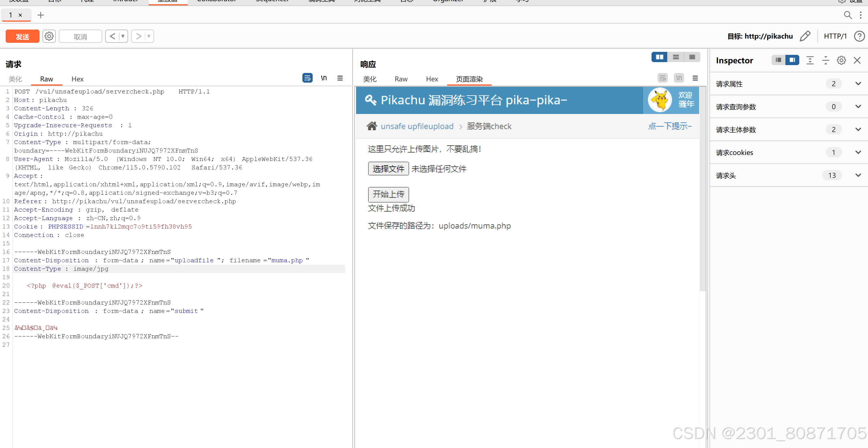This screenshot has height=448, width=868.
Task: Expand the 请求属性 section
Action: coord(858,84)
